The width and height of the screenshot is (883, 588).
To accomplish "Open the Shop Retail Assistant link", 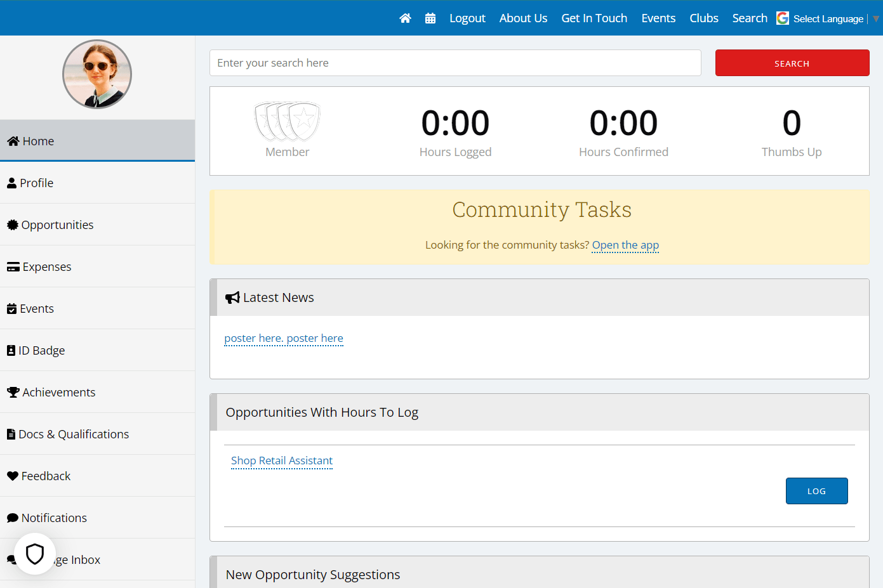I will click(282, 461).
